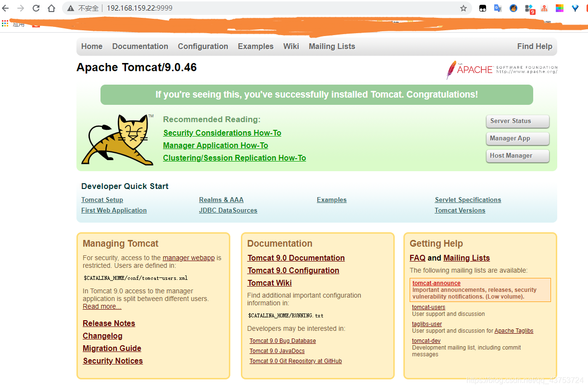
Task: Open the Tomcat Setup link
Action: click(102, 200)
